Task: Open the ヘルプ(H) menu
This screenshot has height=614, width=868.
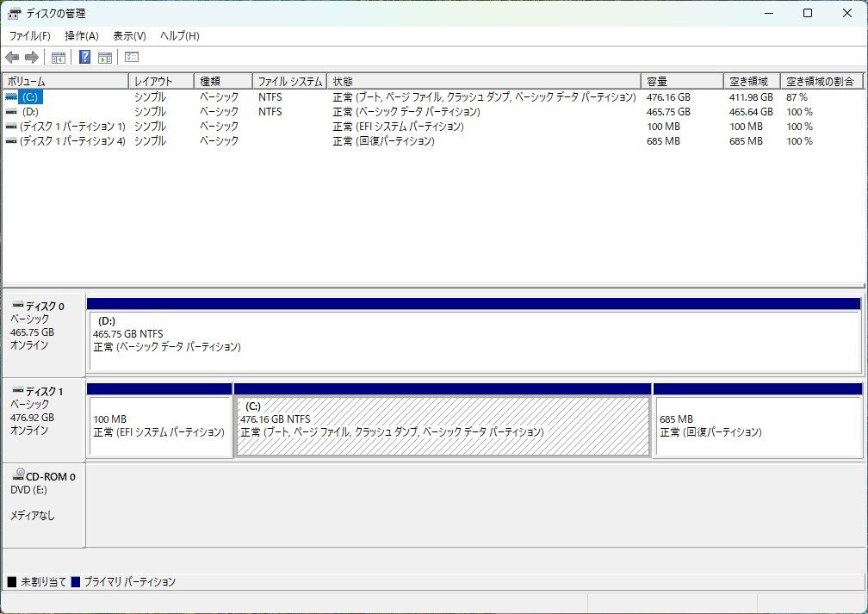Action: (179, 36)
